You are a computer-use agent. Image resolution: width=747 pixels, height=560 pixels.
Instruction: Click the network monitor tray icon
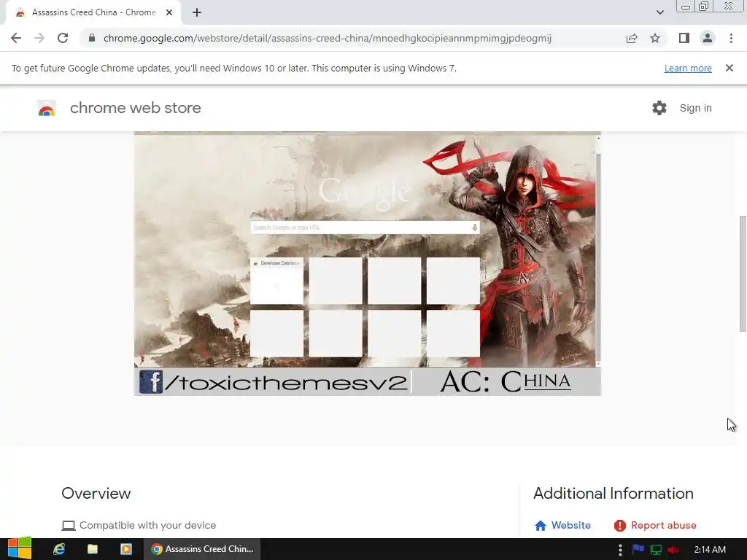point(656,550)
